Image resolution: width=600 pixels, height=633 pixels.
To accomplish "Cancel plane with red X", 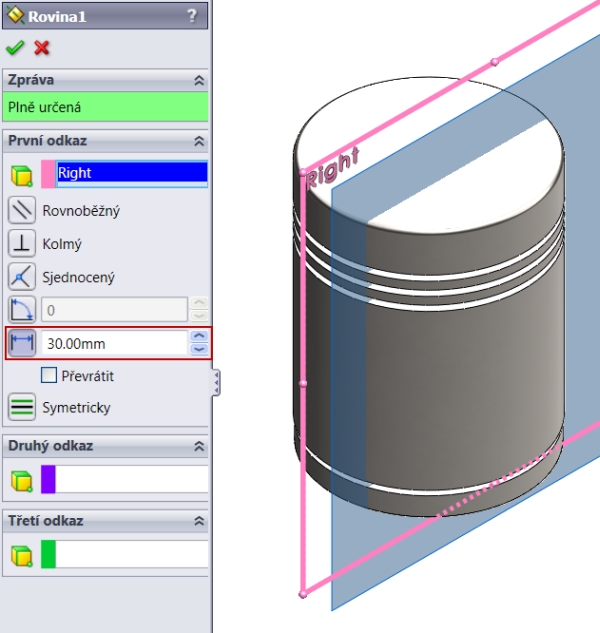I will coord(41,48).
